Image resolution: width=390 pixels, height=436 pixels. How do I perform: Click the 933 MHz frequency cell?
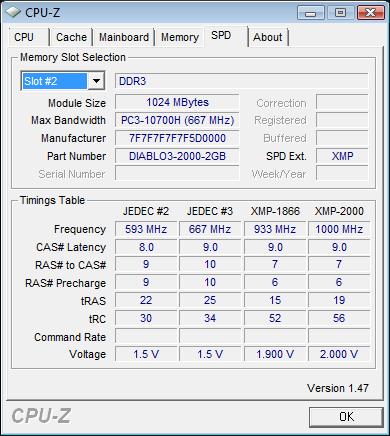(x=275, y=229)
